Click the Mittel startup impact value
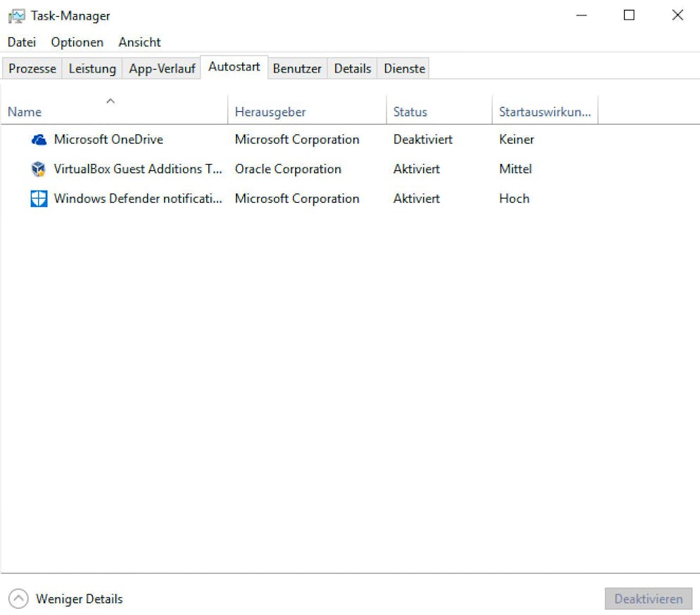 point(515,169)
